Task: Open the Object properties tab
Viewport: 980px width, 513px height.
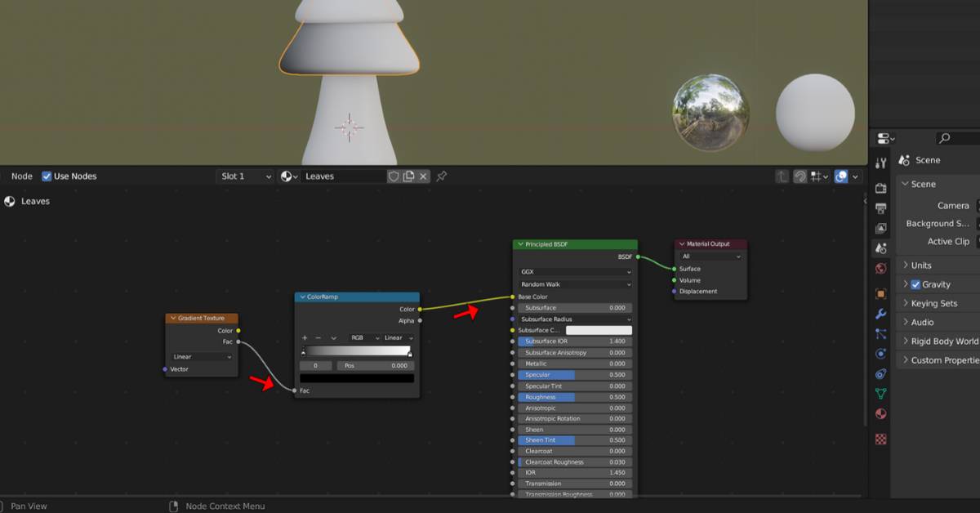Action: coord(880,293)
